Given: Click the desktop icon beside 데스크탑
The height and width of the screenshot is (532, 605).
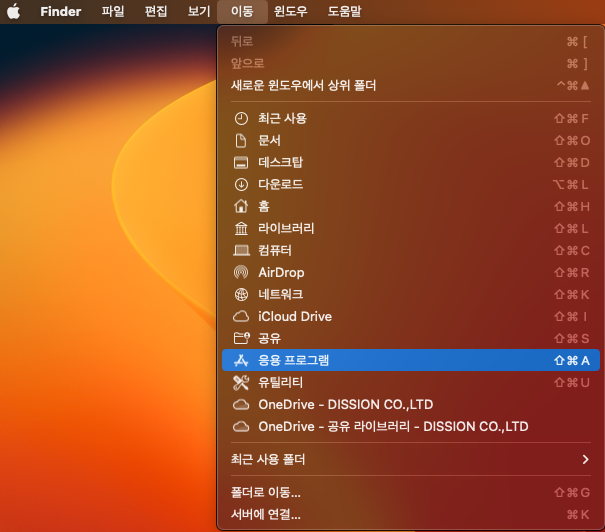Looking at the screenshot, I should click(x=241, y=162).
